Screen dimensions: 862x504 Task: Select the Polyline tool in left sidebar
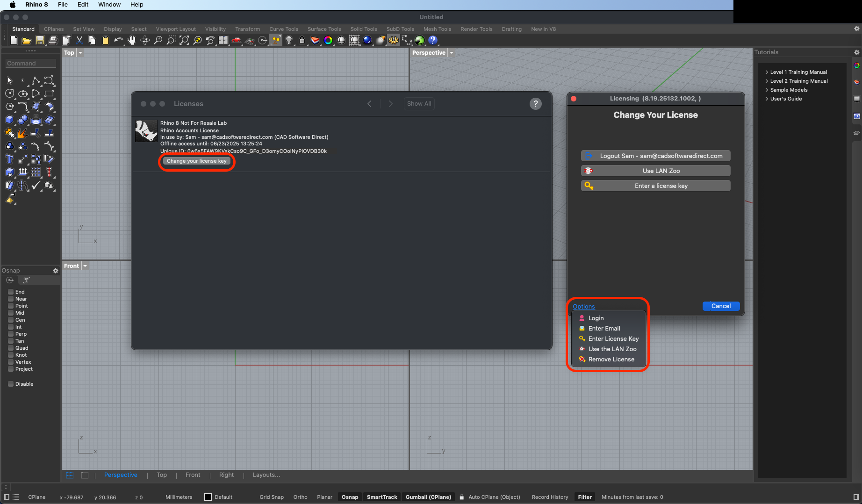(36, 80)
